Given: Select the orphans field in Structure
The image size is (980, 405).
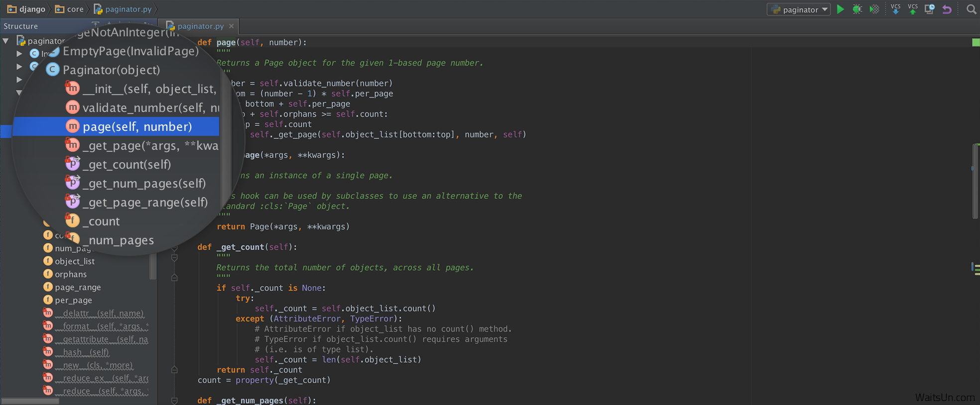Looking at the screenshot, I should click(x=70, y=274).
